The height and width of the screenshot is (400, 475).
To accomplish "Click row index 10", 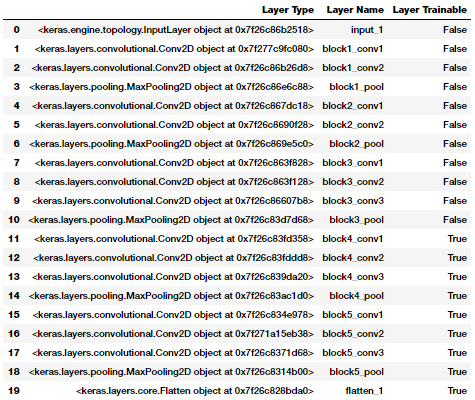I will (x=14, y=220).
